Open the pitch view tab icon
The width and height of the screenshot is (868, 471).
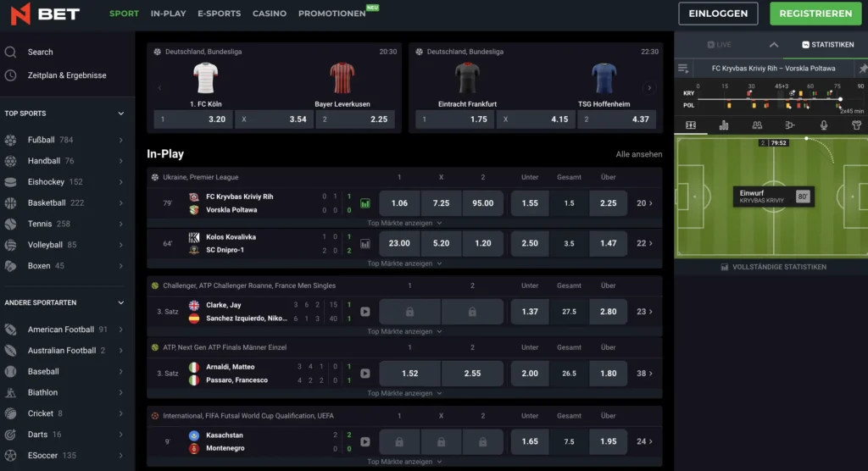pos(690,125)
